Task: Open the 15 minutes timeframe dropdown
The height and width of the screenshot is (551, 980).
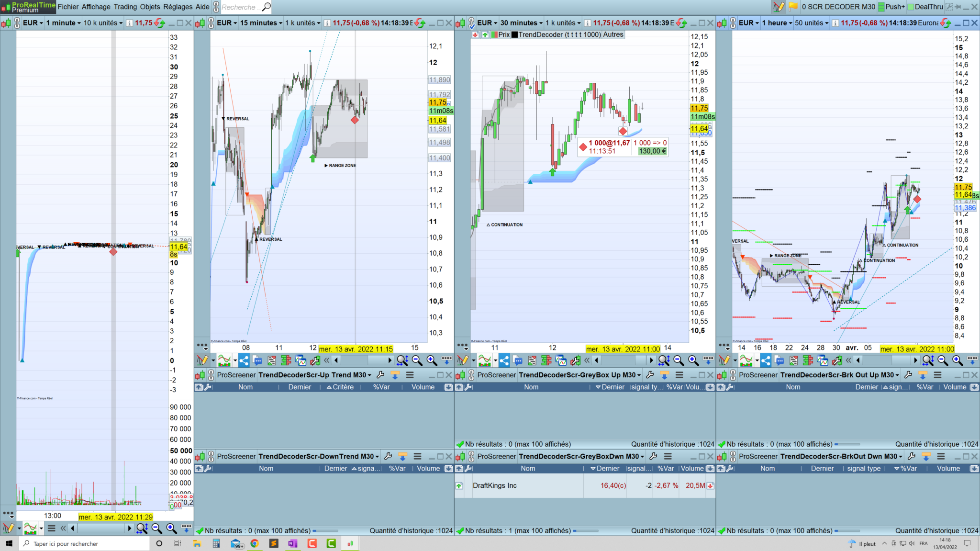Action: (261, 23)
